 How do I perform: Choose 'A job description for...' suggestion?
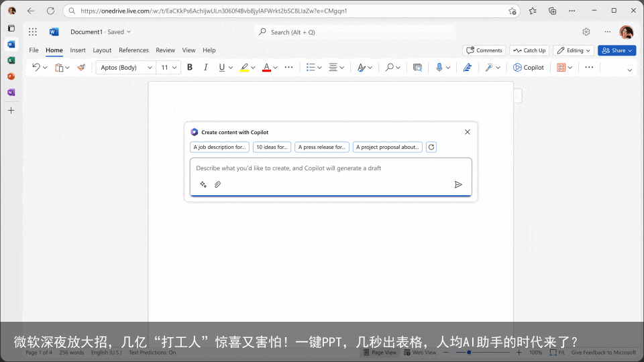pyautogui.click(x=220, y=147)
